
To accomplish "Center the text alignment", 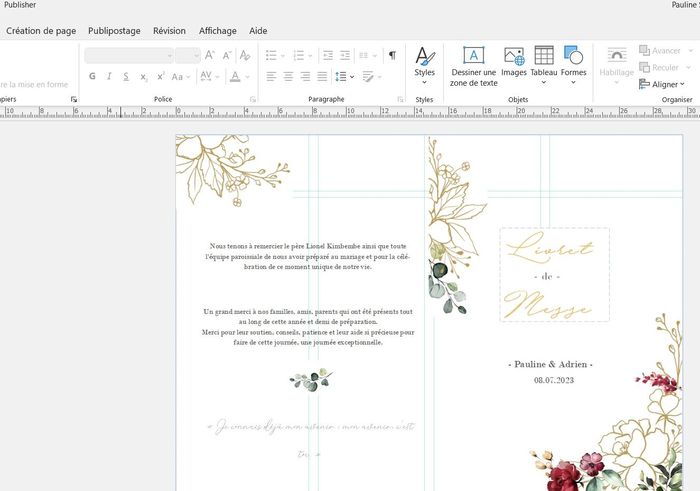I will click(x=288, y=77).
